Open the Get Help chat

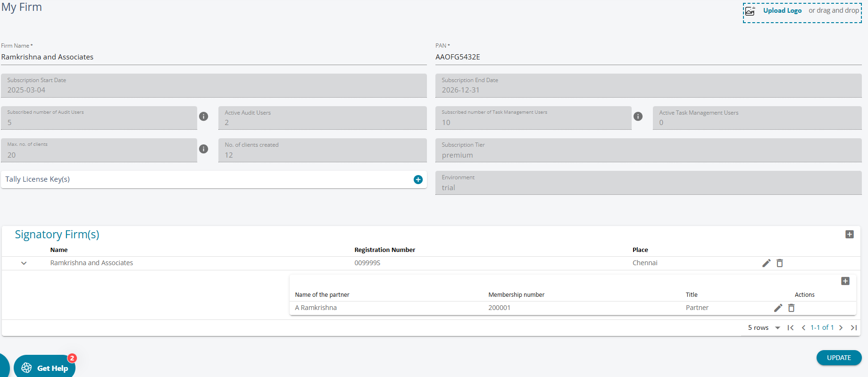(x=45, y=368)
